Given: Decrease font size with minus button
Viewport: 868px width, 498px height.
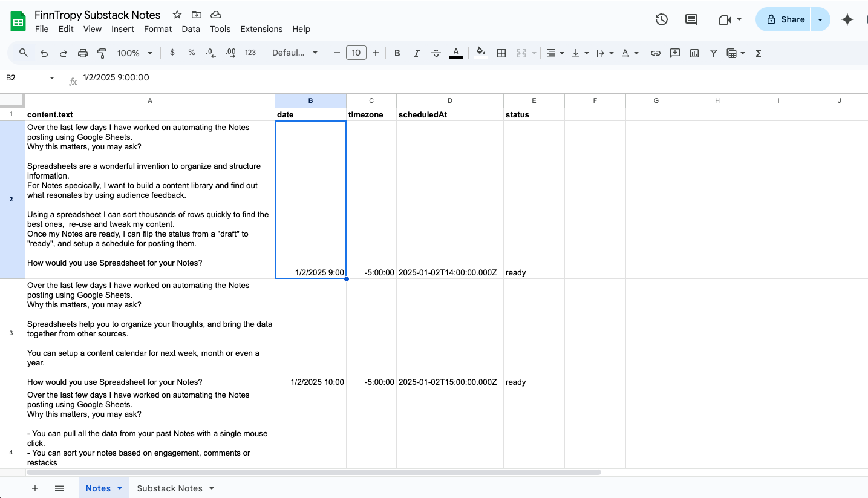Looking at the screenshot, I should 337,53.
